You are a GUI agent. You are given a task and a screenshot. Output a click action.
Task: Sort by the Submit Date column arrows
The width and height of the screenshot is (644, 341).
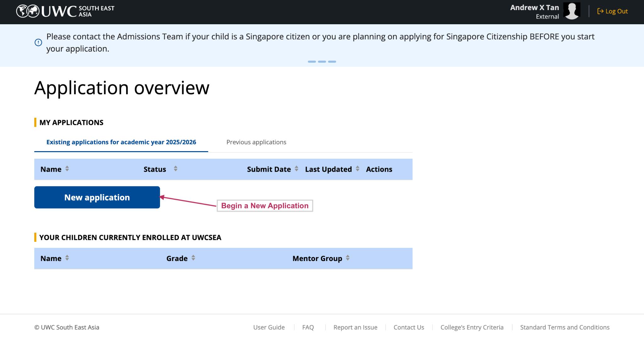click(x=296, y=169)
